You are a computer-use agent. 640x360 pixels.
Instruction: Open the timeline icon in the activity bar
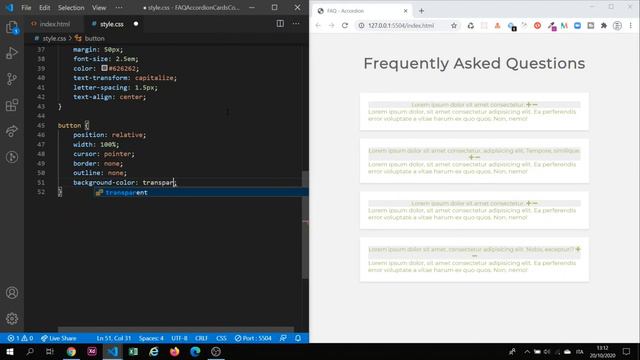click(12, 157)
